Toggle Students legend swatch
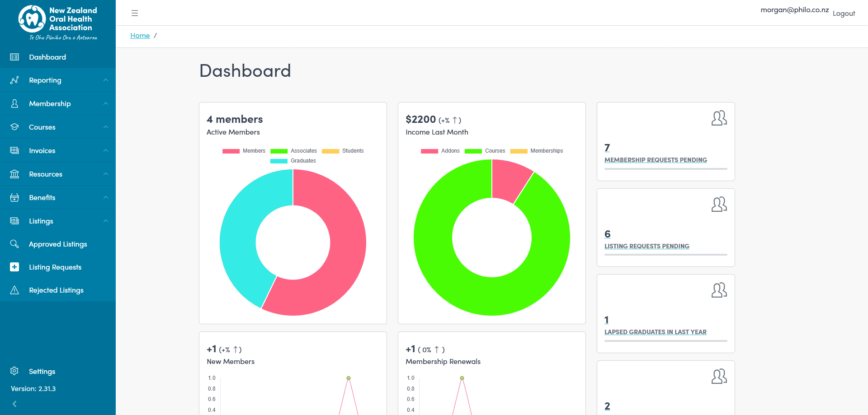Screen dimensions: 868x415 click(x=330, y=151)
